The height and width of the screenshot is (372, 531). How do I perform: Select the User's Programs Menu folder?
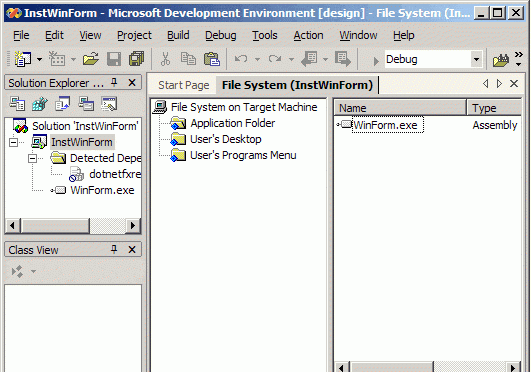243,155
